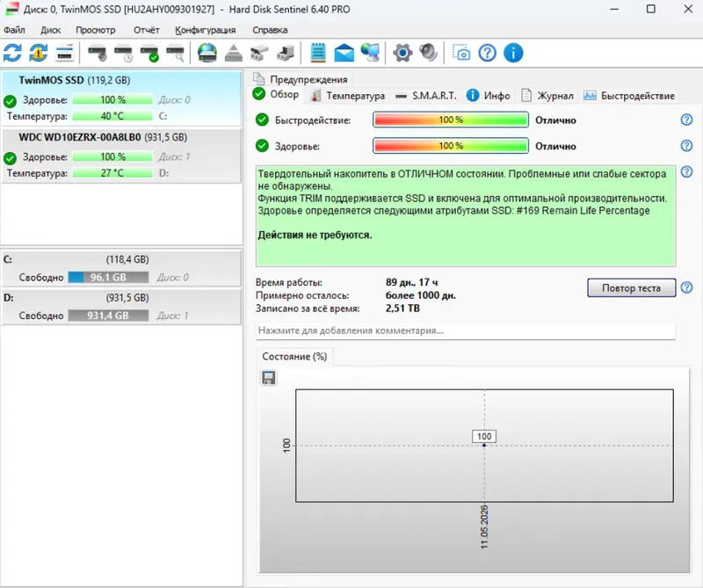This screenshot has height=588, width=703.
Task: Open configuration with the gear icon
Action: [402, 53]
